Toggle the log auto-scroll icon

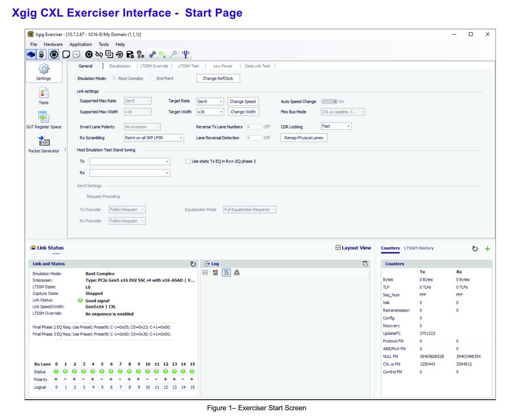click(226, 272)
